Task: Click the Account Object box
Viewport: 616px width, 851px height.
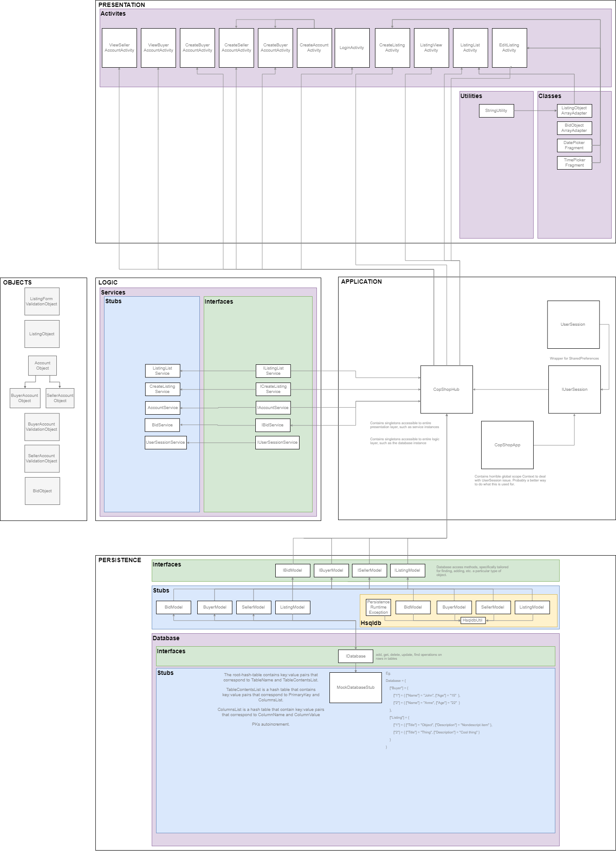Action: (42, 366)
